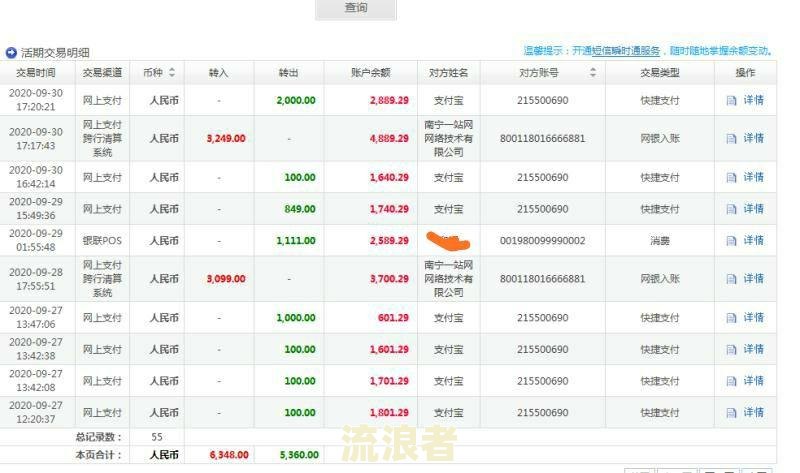Image resolution: width=800 pixels, height=473 pixels.
Task: Sort by the 对方账号 column arrows
Action: 592,72
